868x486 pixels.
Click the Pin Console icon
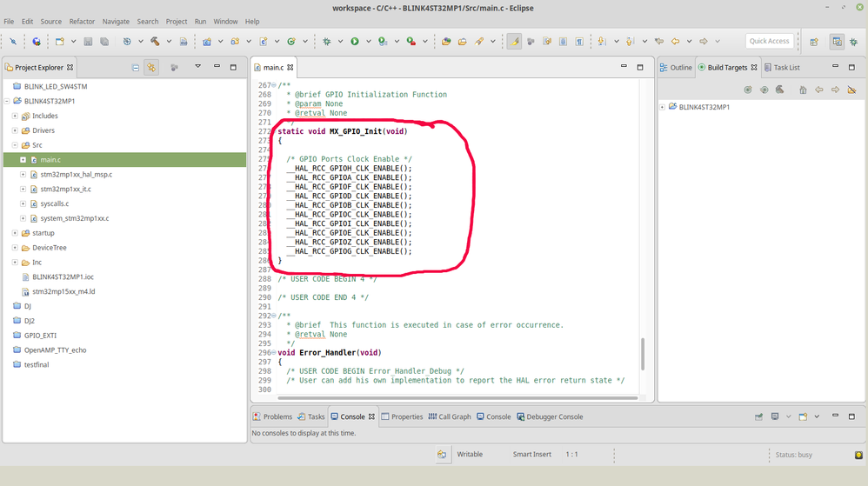pos(759,416)
